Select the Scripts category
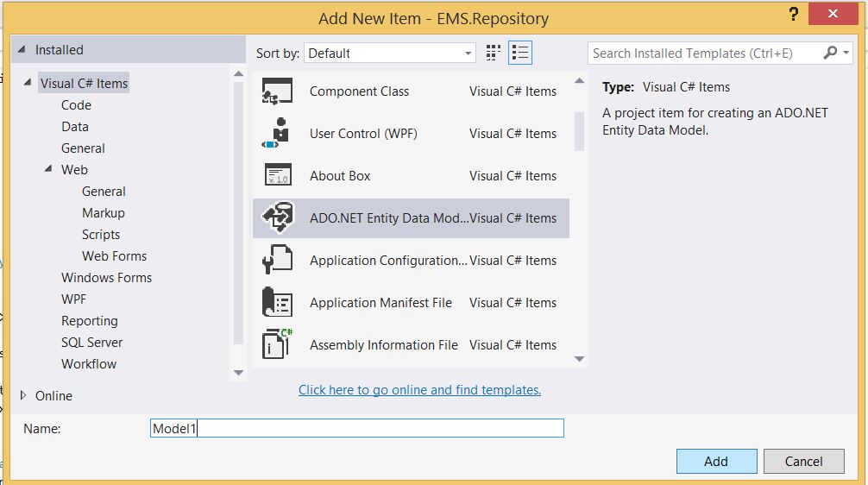 click(101, 235)
